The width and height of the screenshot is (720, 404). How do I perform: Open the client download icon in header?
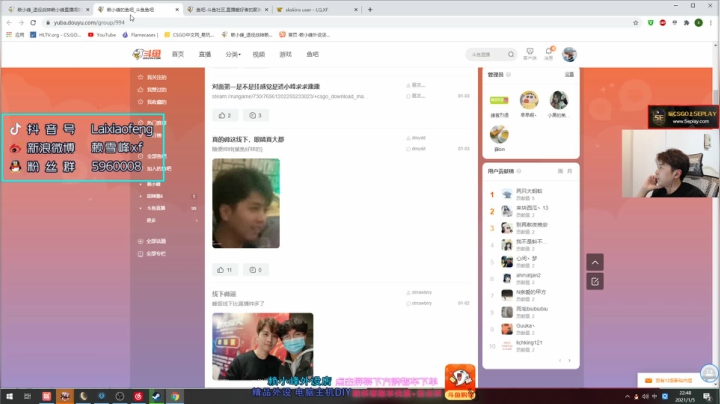coord(530,54)
